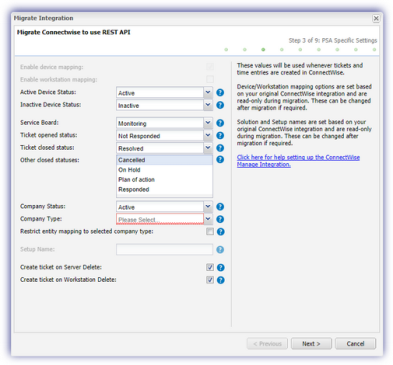Image resolution: width=393 pixels, height=365 pixels.
Task: View help for Restrict entity mapping option
Action: click(220, 232)
